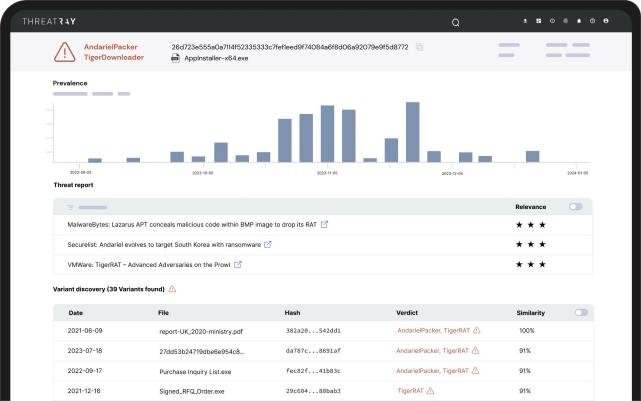Open the Securelist Andariel ransomware report
The width and height of the screenshot is (641, 401).
162,244
